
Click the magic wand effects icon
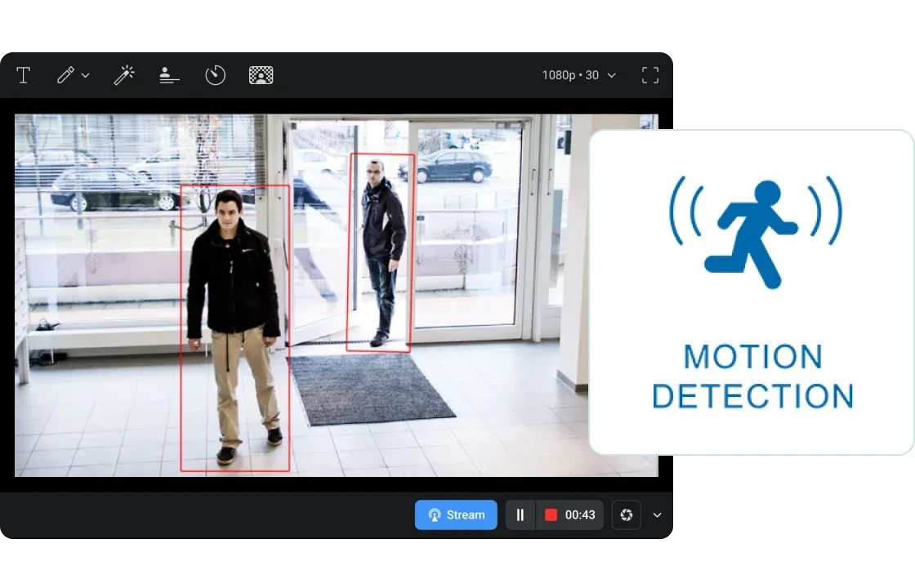point(124,76)
